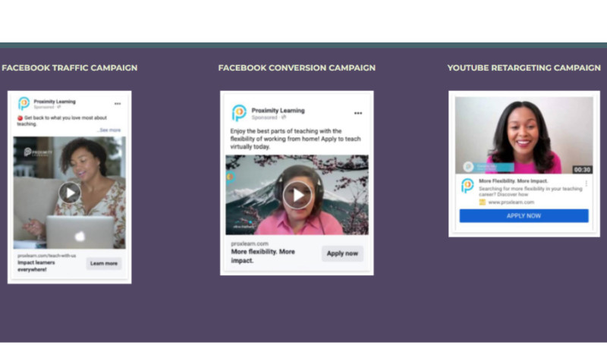Click Proximity Learning logo in traffic ad

point(24,104)
